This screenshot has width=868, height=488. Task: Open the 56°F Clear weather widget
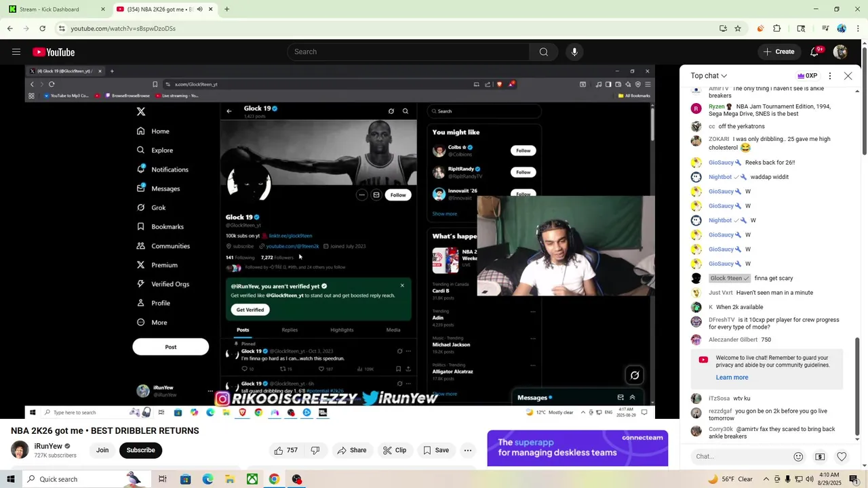click(x=730, y=479)
